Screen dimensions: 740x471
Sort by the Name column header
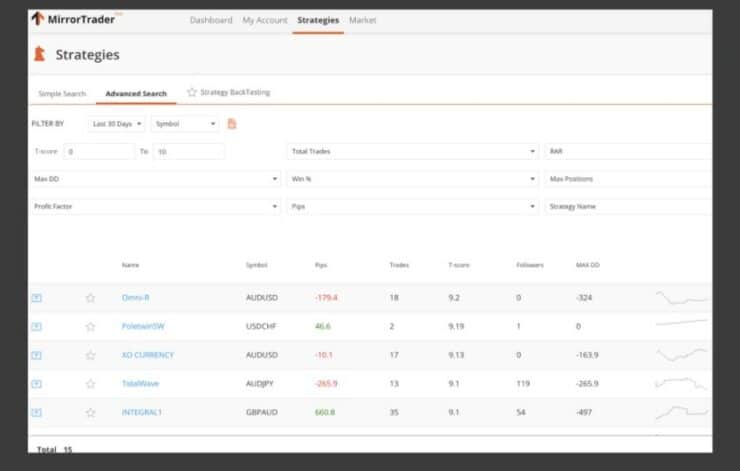(x=130, y=265)
